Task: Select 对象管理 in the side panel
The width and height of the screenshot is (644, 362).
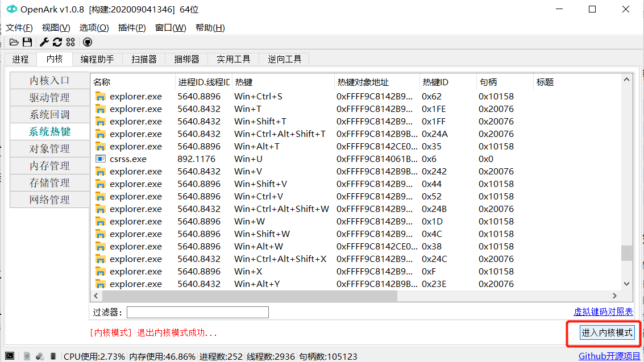Action: 49,148
